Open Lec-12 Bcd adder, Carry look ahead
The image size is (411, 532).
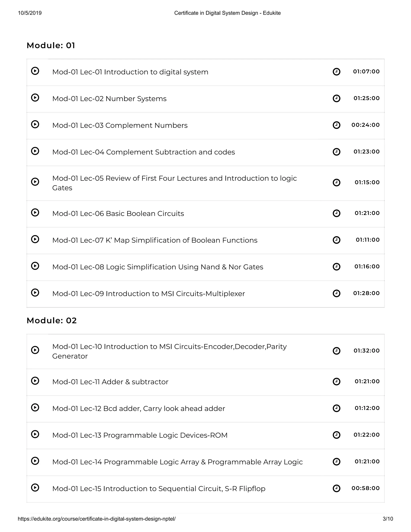click(x=138, y=409)
